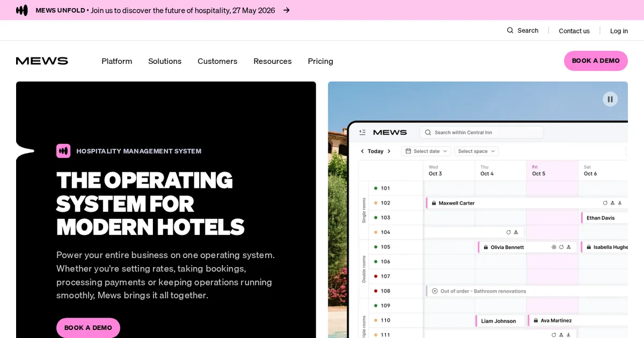Go to previous day with the left chevron by Today

(x=362, y=151)
